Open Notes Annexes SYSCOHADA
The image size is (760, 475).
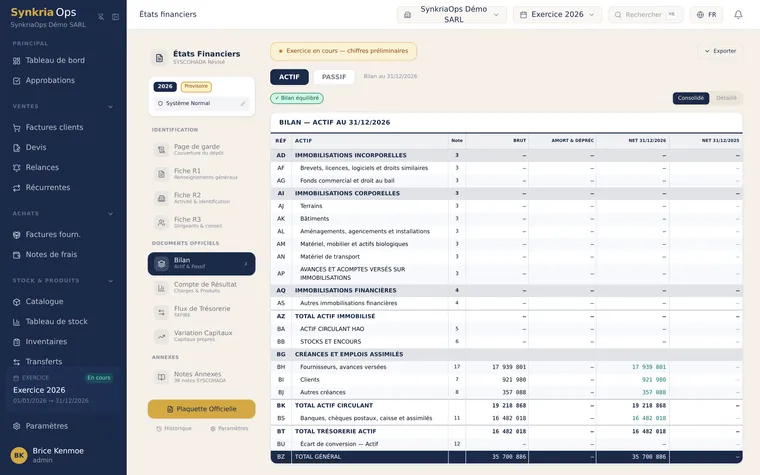201,377
